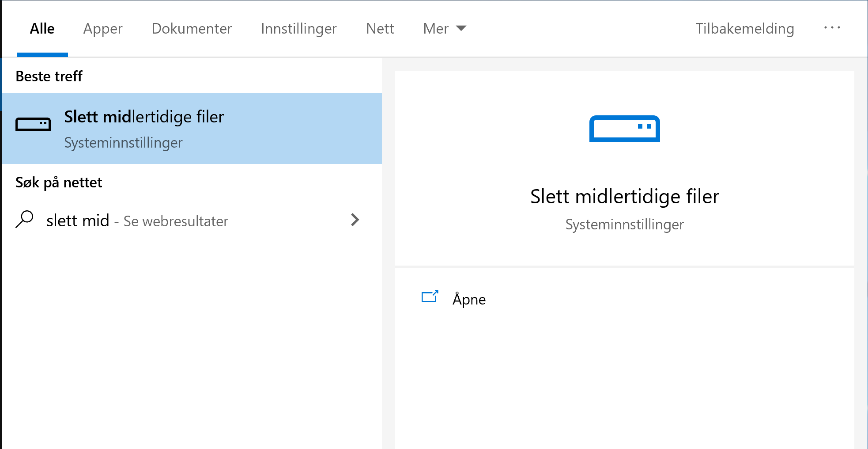Screen dimensions: 868x449
Task: Click the Åpne launch icon
Action: click(x=430, y=297)
